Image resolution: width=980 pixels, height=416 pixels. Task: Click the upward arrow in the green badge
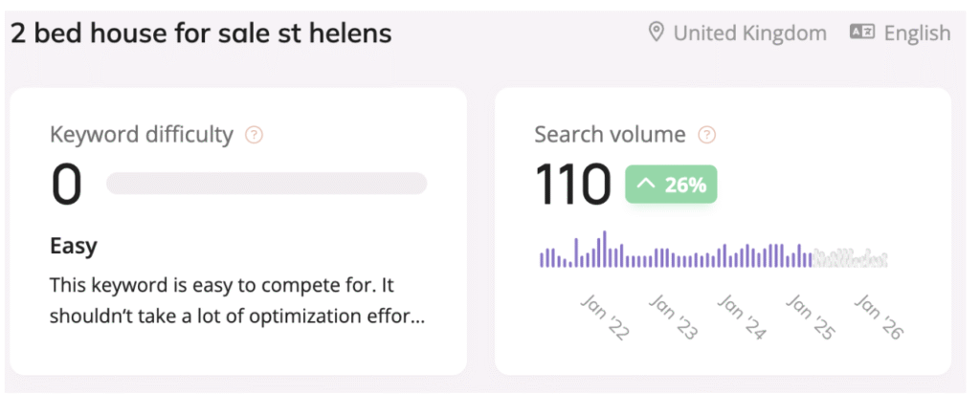[x=646, y=185]
